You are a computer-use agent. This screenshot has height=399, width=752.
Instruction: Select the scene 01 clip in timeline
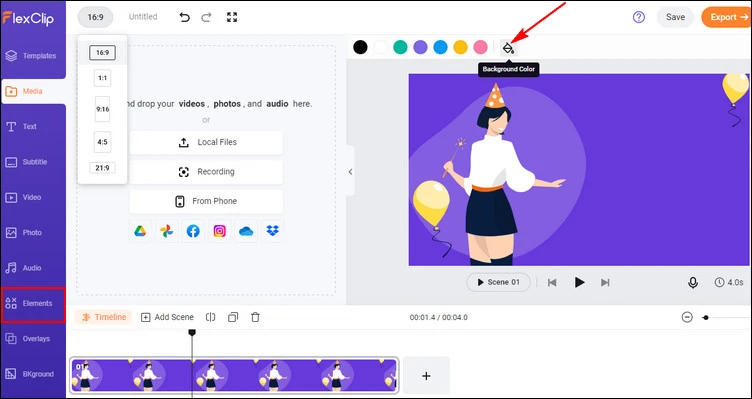[x=234, y=376]
